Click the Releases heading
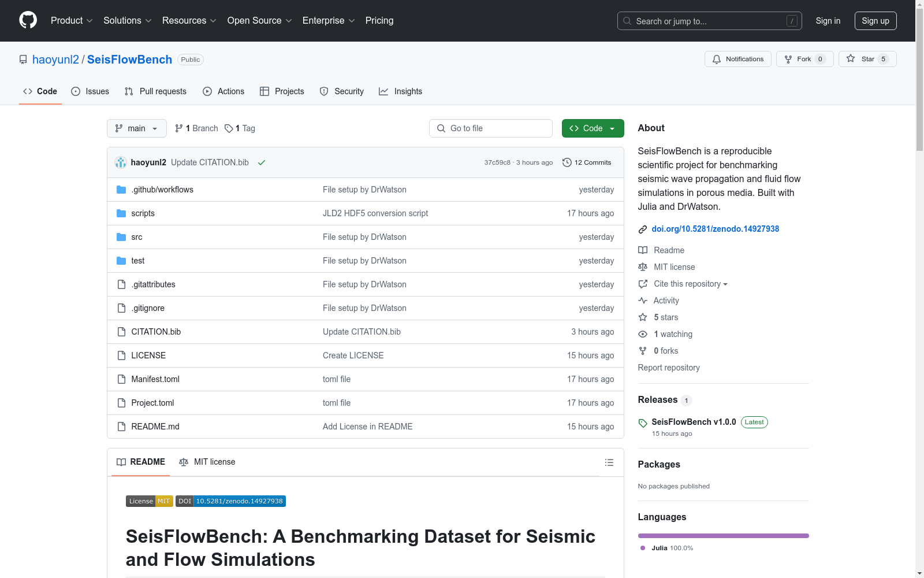The width and height of the screenshot is (924, 578). [x=657, y=399]
